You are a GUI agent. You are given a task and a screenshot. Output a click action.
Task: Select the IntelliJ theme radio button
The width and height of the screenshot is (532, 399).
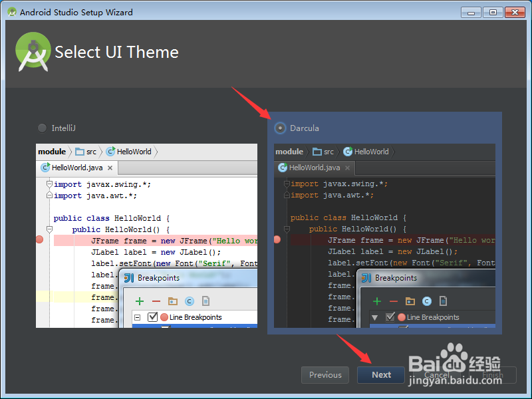pos(43,128)
